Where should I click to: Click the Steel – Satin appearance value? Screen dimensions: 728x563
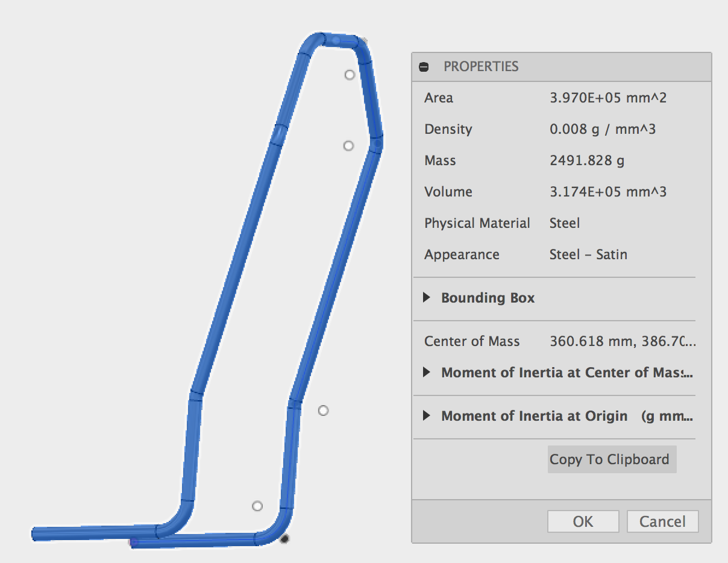588,254
